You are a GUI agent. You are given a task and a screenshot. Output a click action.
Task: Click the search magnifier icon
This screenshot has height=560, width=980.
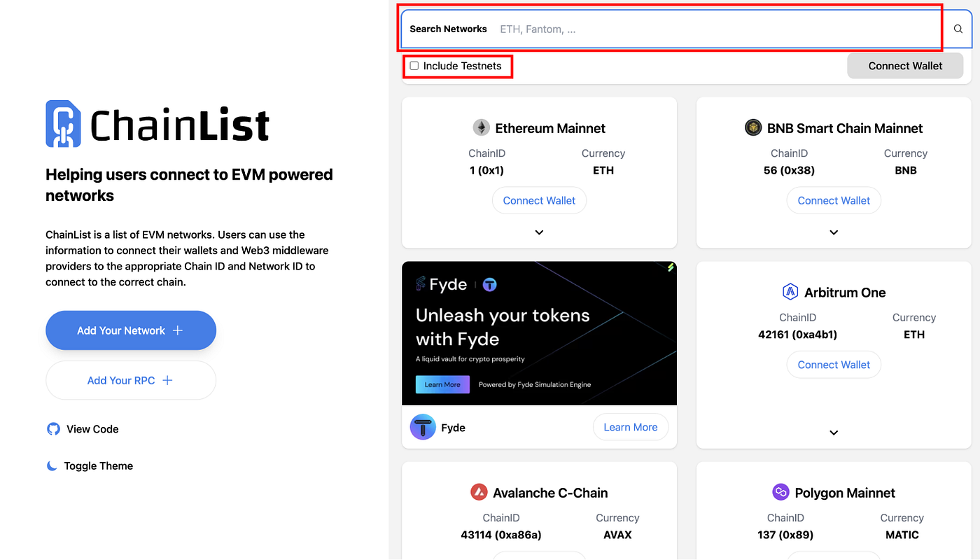tap(958, 29)
